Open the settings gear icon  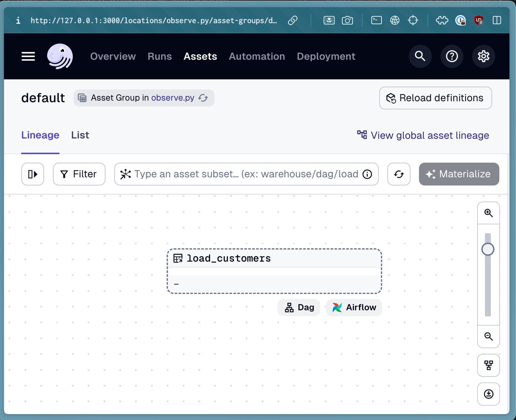(483, 57)
